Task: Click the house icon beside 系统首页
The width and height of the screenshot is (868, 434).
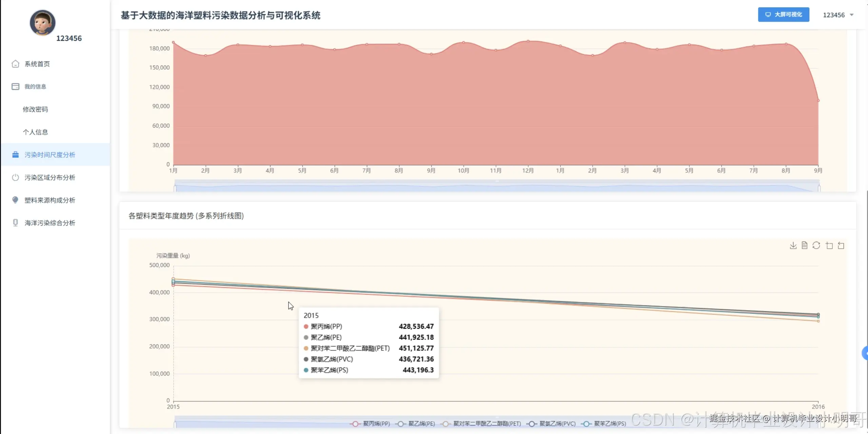Action: tap(15, 64)
